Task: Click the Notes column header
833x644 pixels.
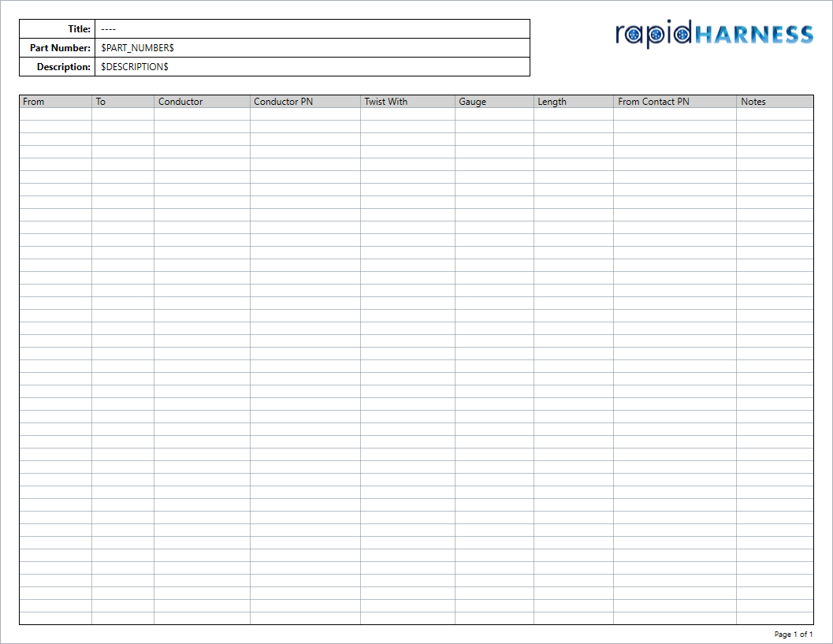Action: click(775, 102)
